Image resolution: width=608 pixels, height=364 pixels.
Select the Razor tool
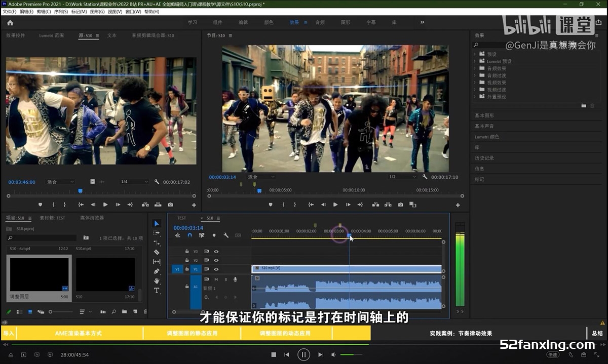[x=157, y=252]
